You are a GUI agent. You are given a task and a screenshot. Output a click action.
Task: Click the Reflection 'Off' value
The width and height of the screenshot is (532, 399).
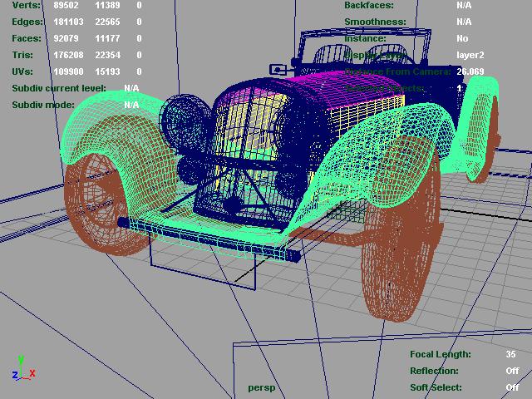512,371
